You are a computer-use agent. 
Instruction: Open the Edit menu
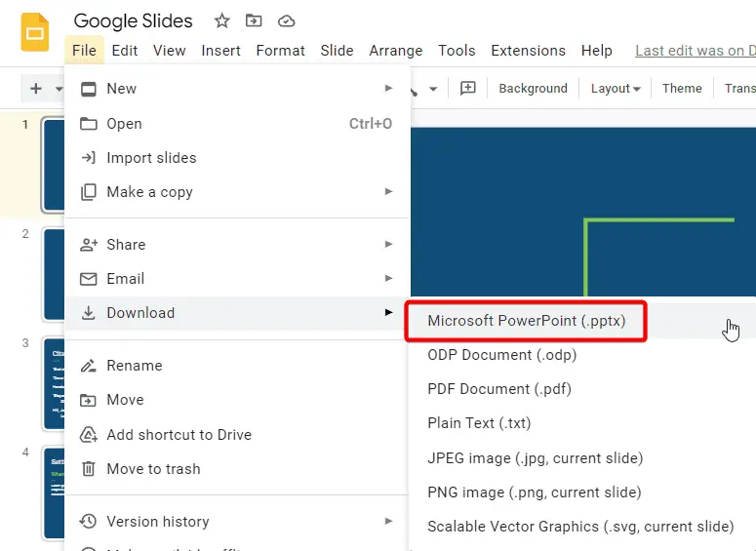[125, 50]
